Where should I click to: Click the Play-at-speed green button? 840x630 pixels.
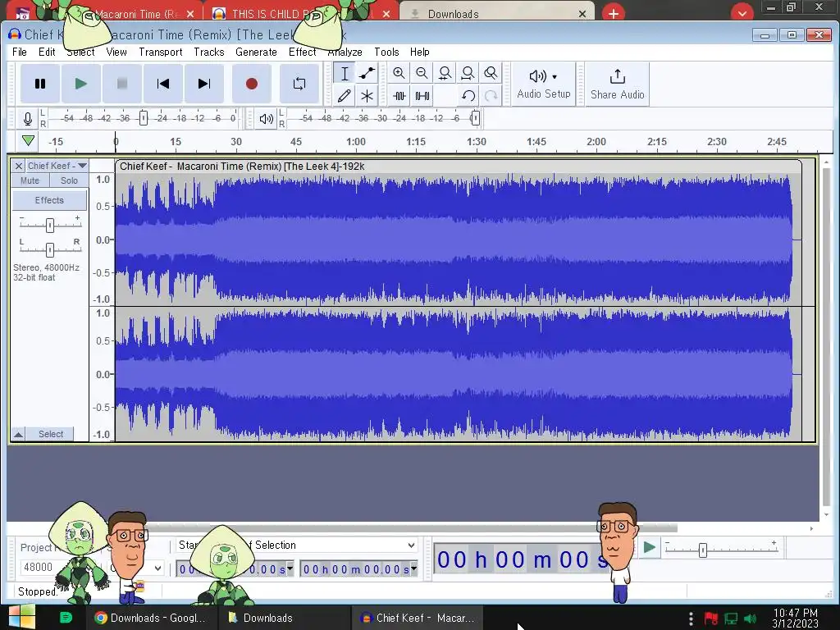point(650,547)
